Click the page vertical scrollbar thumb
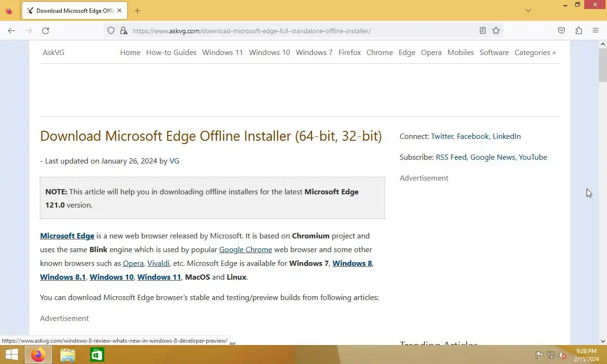 (x=603, y=65)
